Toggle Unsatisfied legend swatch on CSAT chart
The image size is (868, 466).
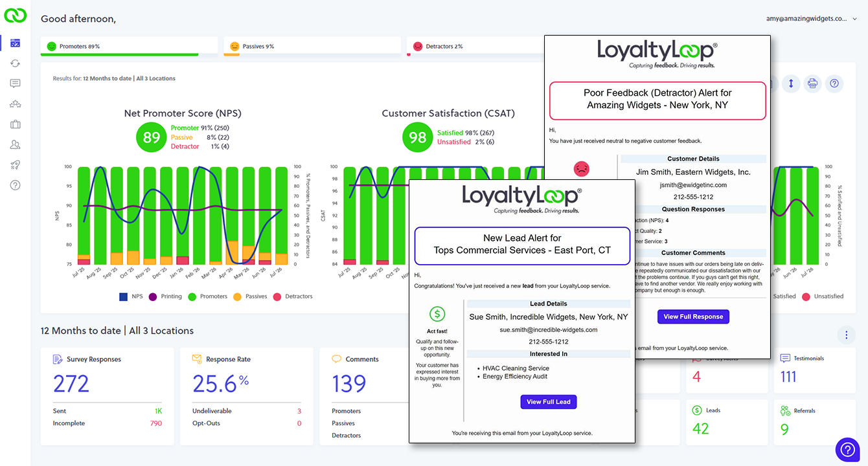[x=806, y=296]
